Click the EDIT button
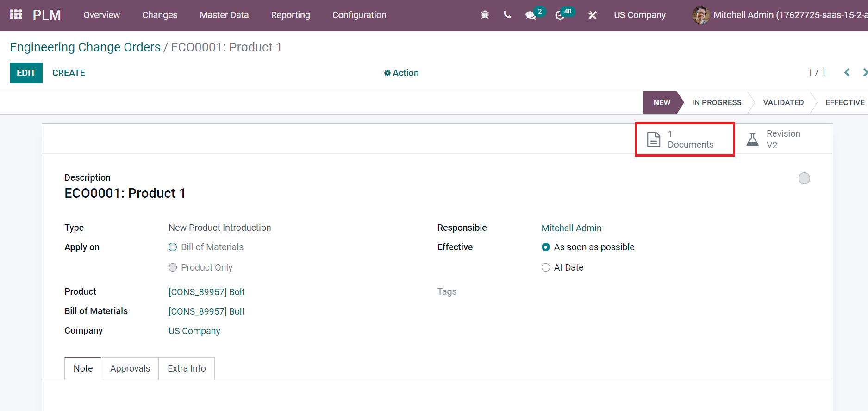 (x=26, y=73)
